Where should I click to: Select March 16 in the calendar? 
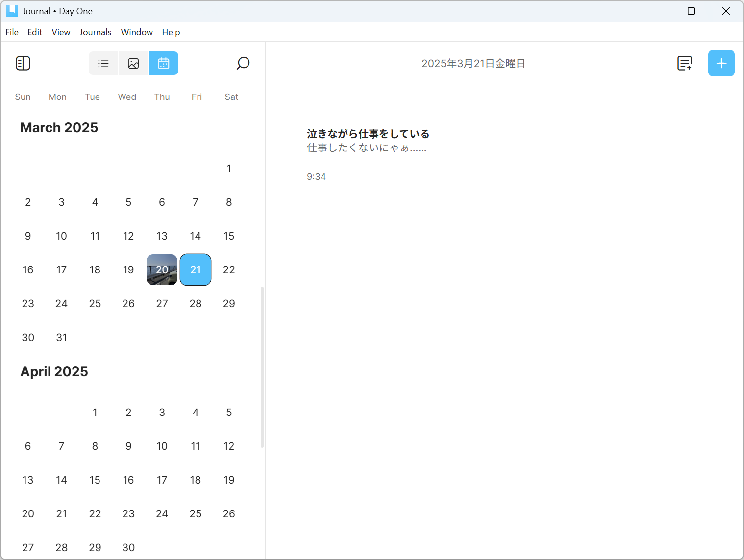point(28,269)
